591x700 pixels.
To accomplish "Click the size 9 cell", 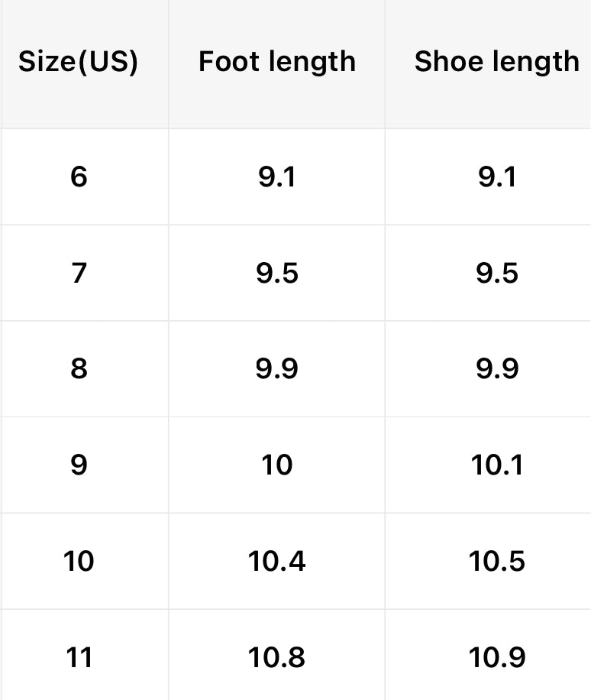I will (79, 465).
